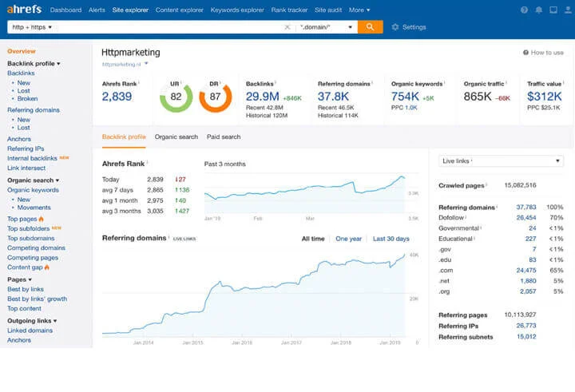Open Top subfolders in the sidebar
The width and height of the screenshot is (575, 392).
[28, 228]
